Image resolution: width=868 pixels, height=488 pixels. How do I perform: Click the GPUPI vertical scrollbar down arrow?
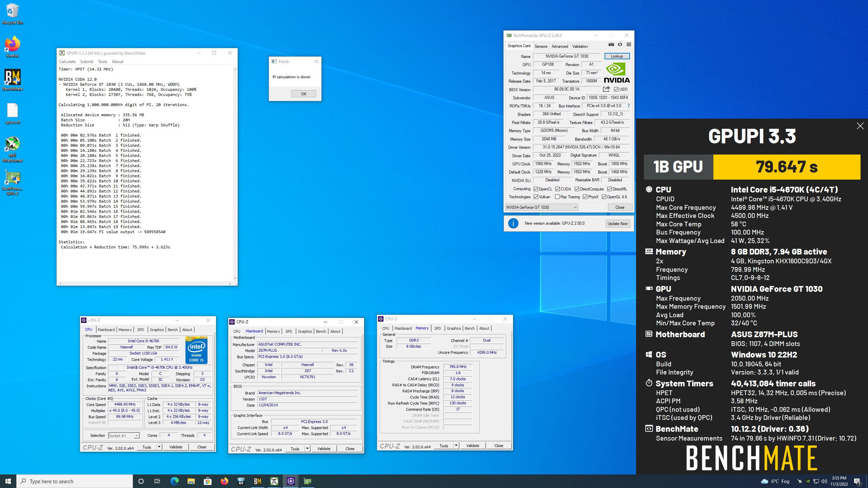[235, 278]
